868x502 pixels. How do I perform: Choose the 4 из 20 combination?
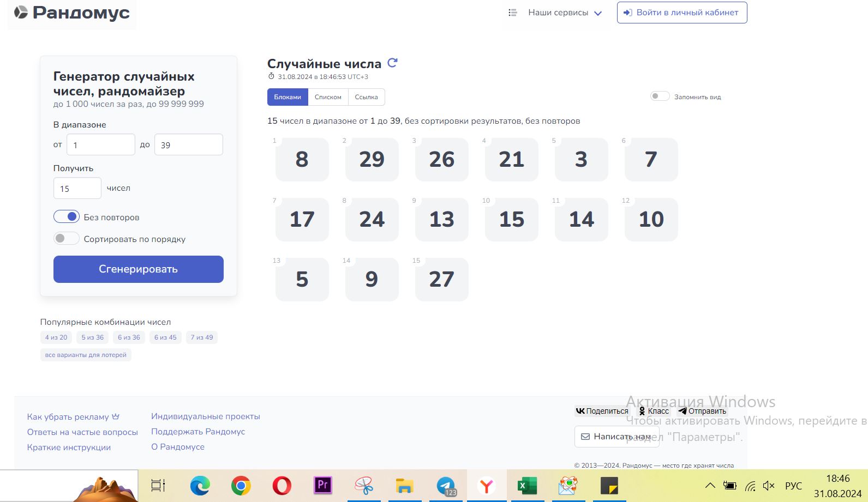[56, 337]
